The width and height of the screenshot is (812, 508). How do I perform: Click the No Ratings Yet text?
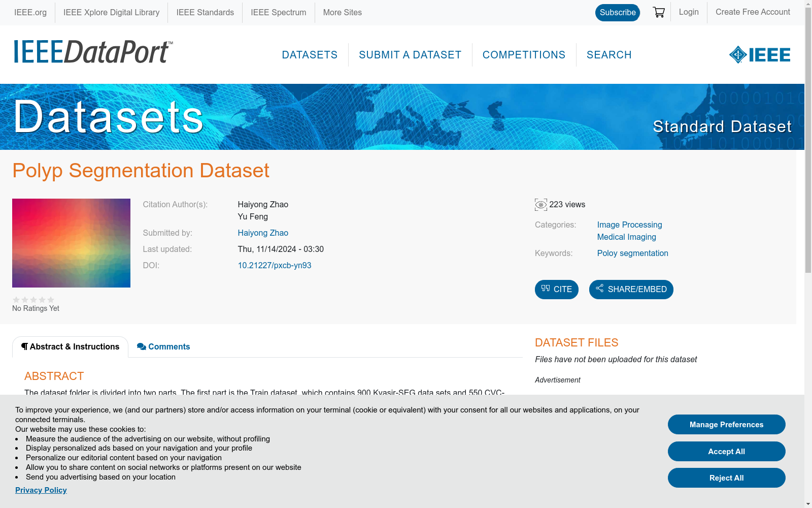pyautogui.click(x=36, y=308)
